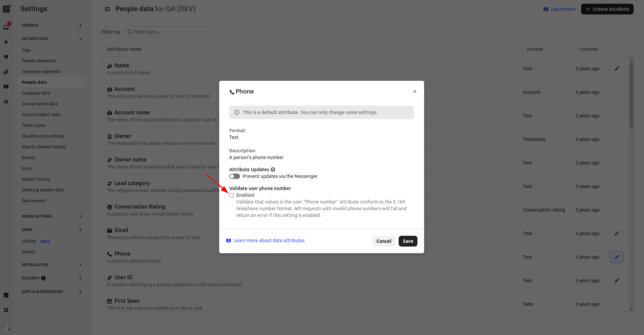The height and width of the screenshot is (335, 644).
Task: Expand the APPS & INTEGRATIONS section
Action: coord(52,292)
